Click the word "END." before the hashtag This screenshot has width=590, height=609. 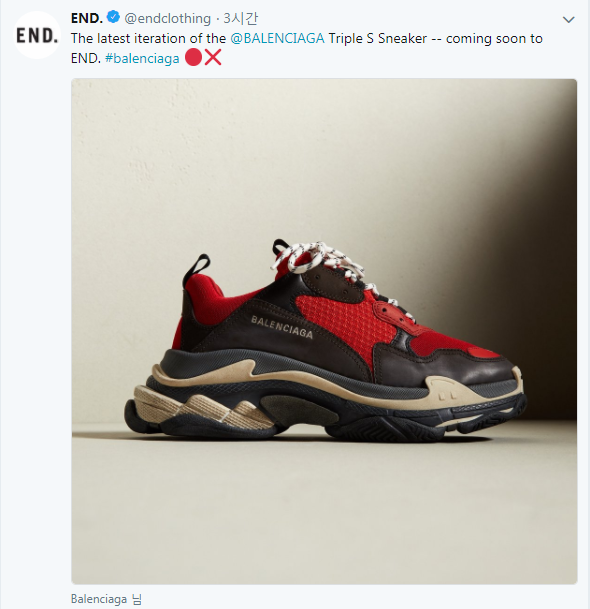coord(86,58)
